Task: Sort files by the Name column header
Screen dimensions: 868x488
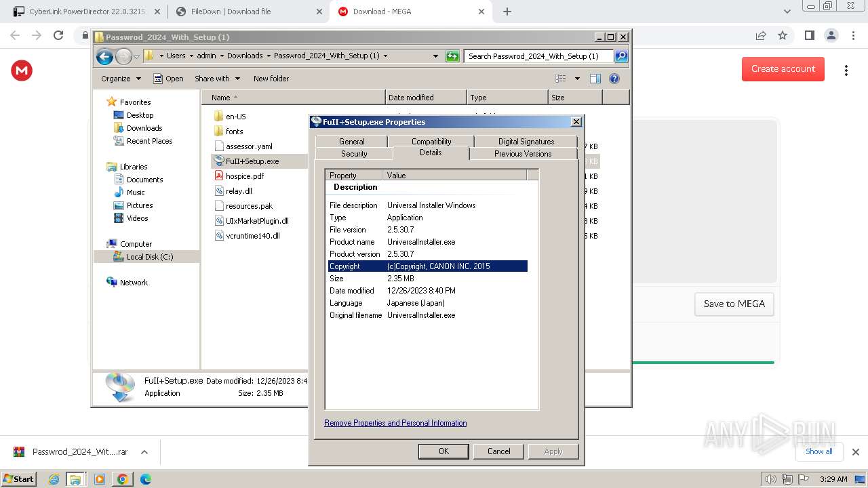Action: coord(293,98)
